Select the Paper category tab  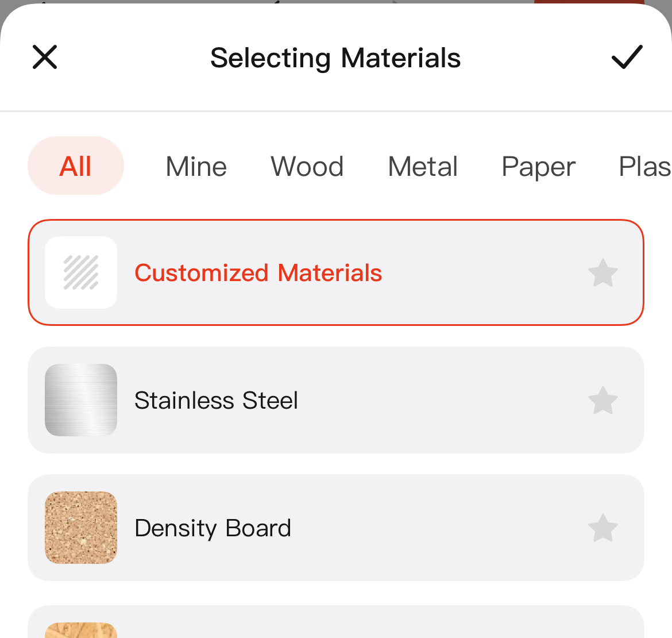click(538, 167)
